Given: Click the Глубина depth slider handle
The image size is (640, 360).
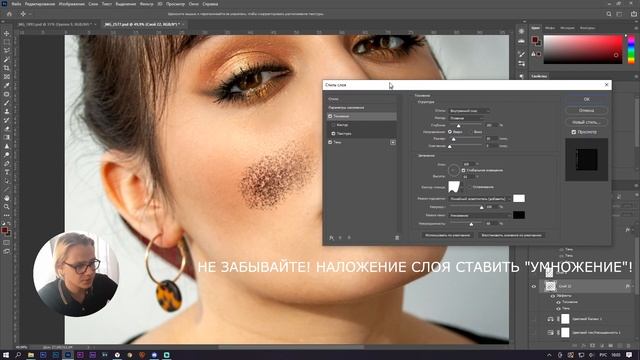Looking at the screenshot, I should 458,126.
